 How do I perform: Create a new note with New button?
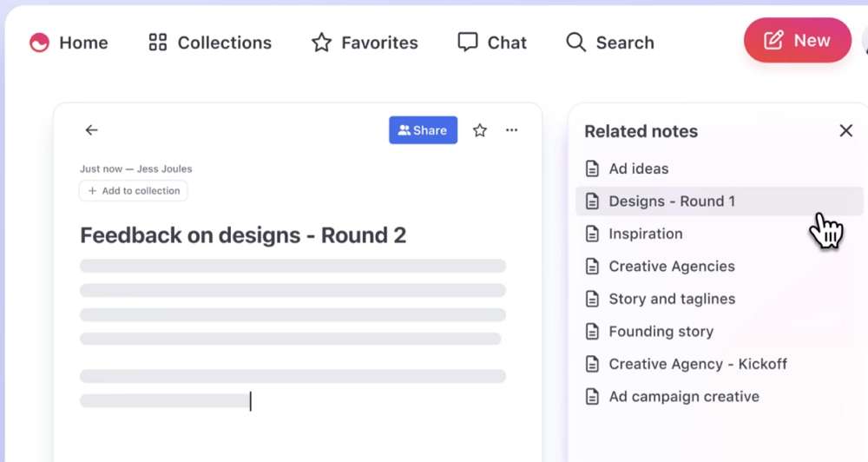tap(797, 41)
